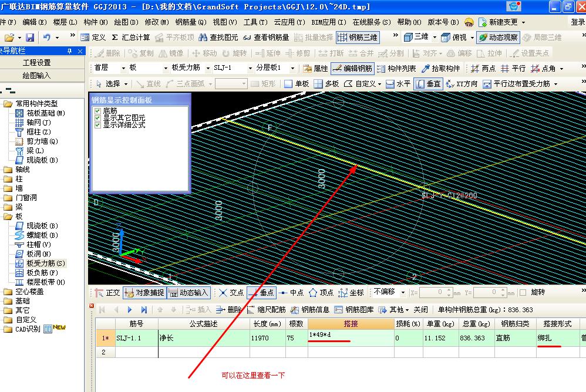Open the folder icon in the toolbar

(x=9, y=38)
